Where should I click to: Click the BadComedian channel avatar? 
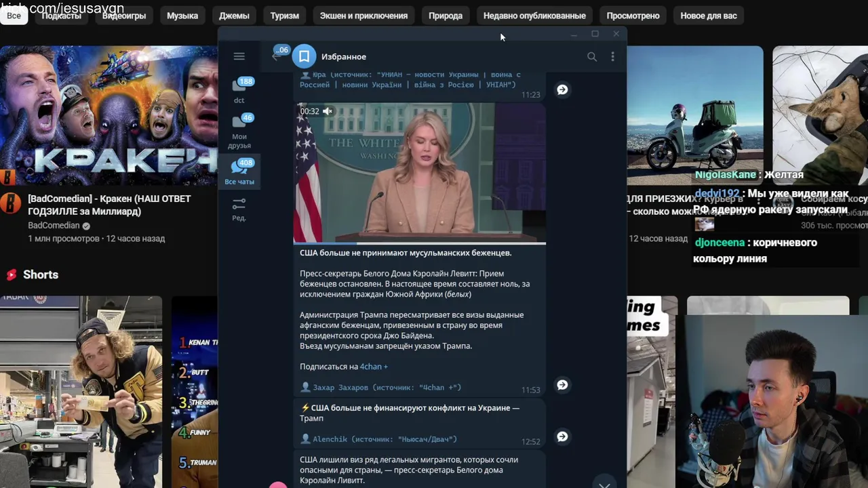pos(9,203)
